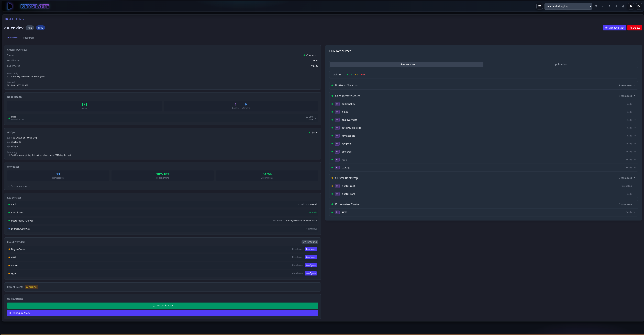This screenshot has height=335, width=644.
Task: Configure the AWS provider
Action: (x=311, y=257)
